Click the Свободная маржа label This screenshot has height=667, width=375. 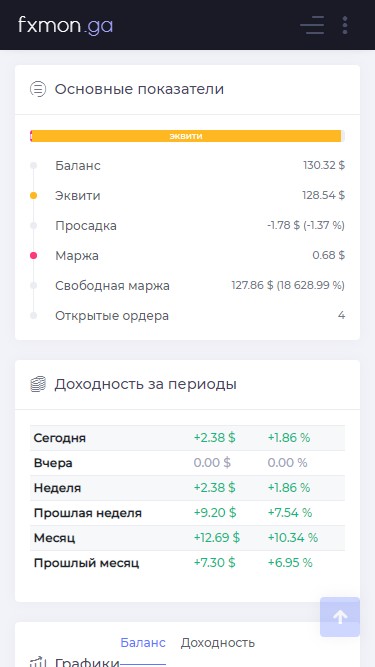(x=112, y=286)
